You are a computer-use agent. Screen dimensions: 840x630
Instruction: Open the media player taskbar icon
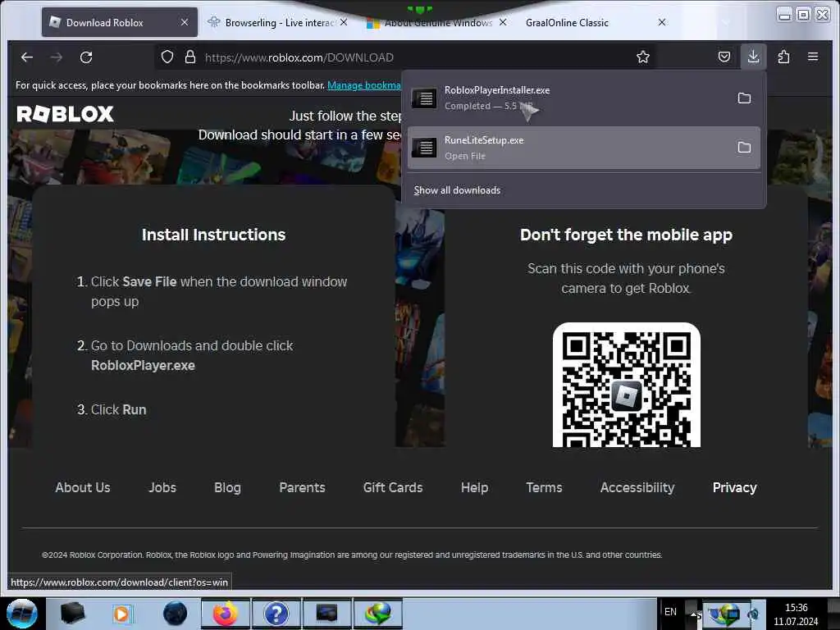click(x=121, y=614)
